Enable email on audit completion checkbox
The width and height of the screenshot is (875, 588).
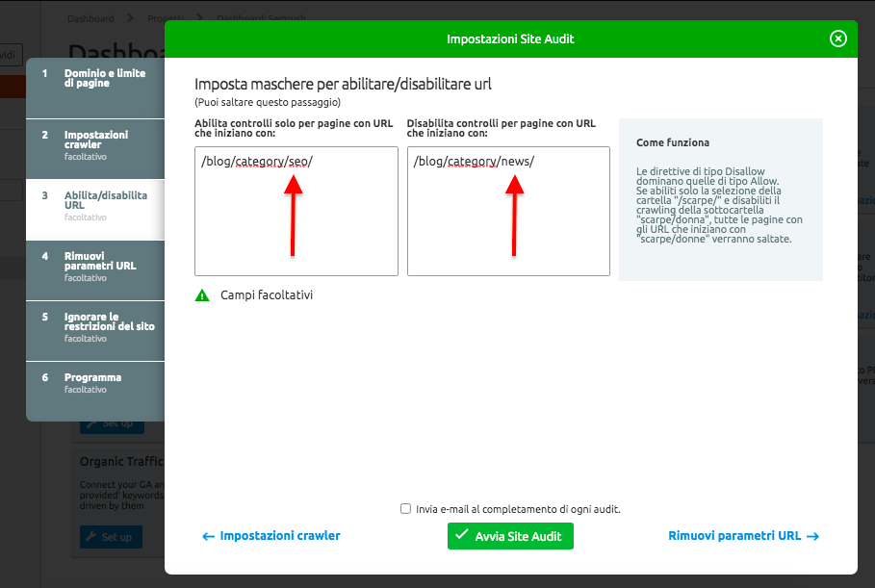405,509
